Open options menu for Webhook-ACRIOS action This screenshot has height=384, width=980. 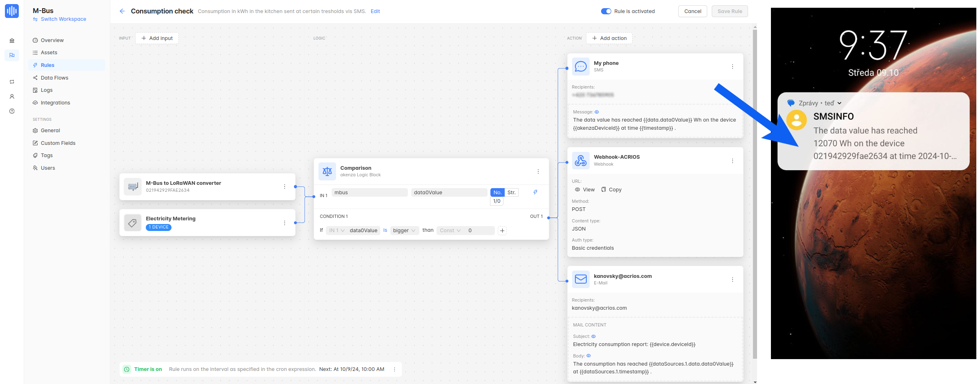coord(732,161)
